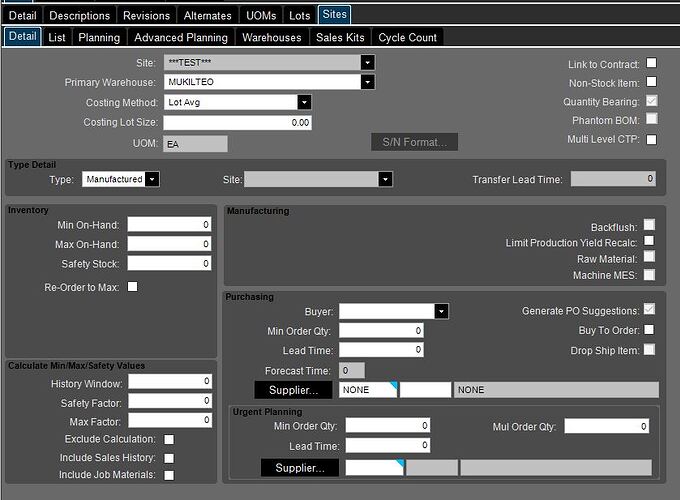Screen dimensions: 680x500
Task: Click the Costing Lot Size field
Action: [x=237, y=123]
